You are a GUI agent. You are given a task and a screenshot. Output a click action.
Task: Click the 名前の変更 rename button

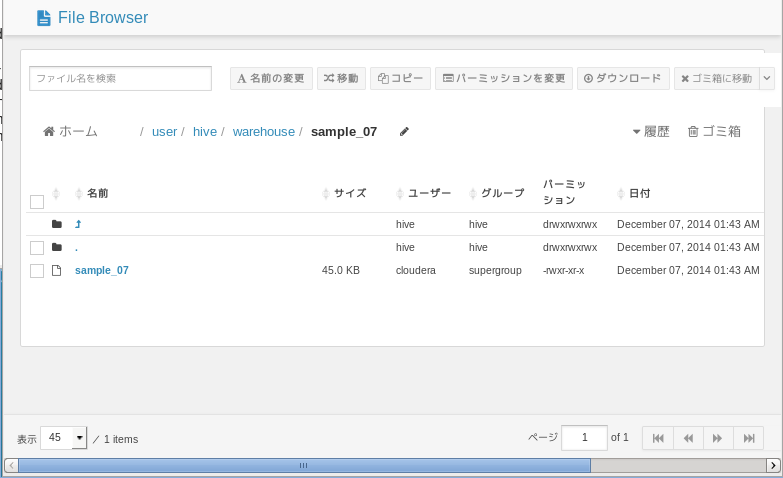tap(271, 78)
